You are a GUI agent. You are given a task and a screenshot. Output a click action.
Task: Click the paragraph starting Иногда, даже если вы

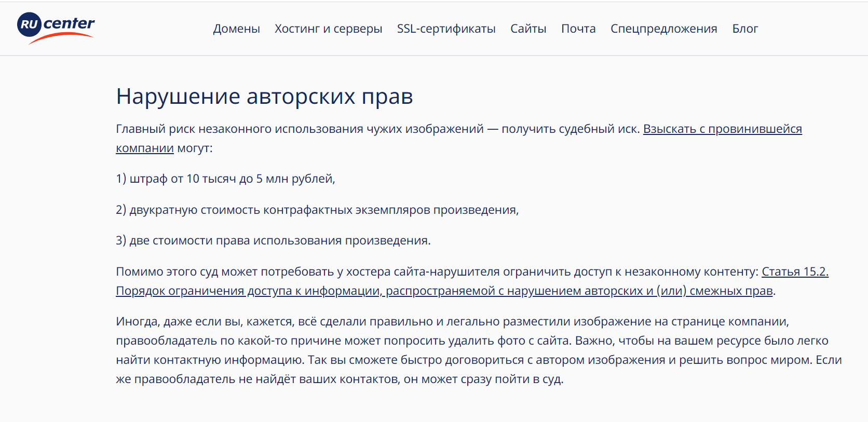coord(479,350)
